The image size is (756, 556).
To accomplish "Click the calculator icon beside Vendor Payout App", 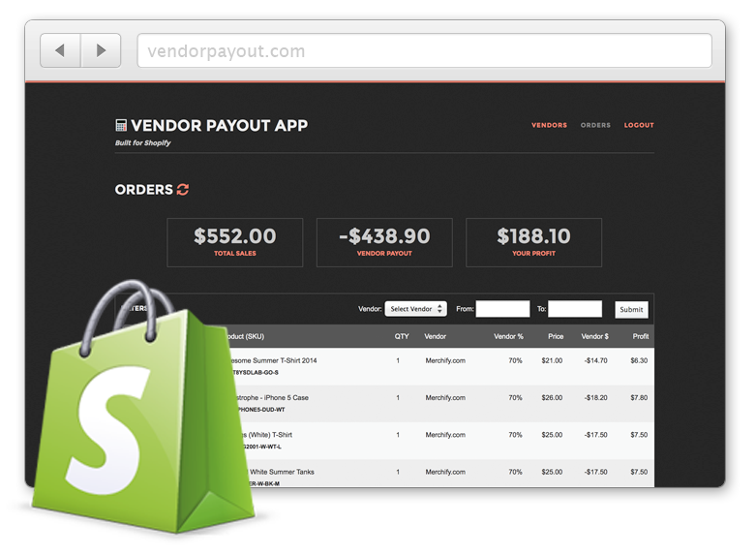I will [x=121, y=125].
